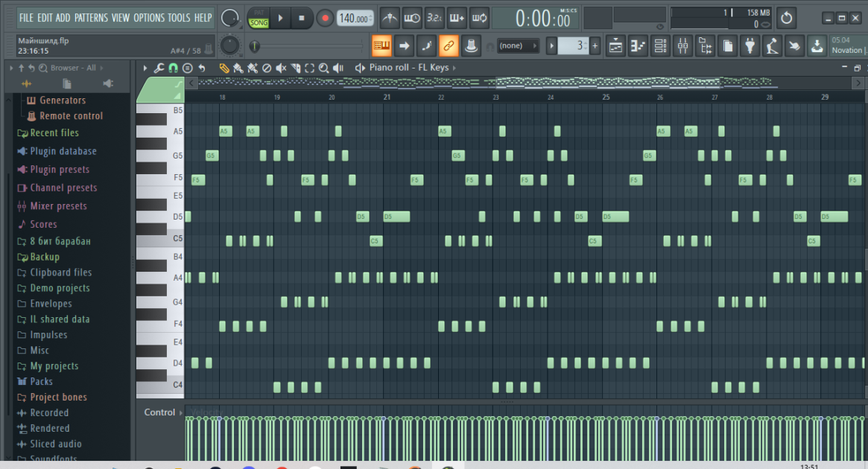Screen dimensions: 868x469
Task: Open the Piano roll window toolbar icon
Action: (639, 46)
